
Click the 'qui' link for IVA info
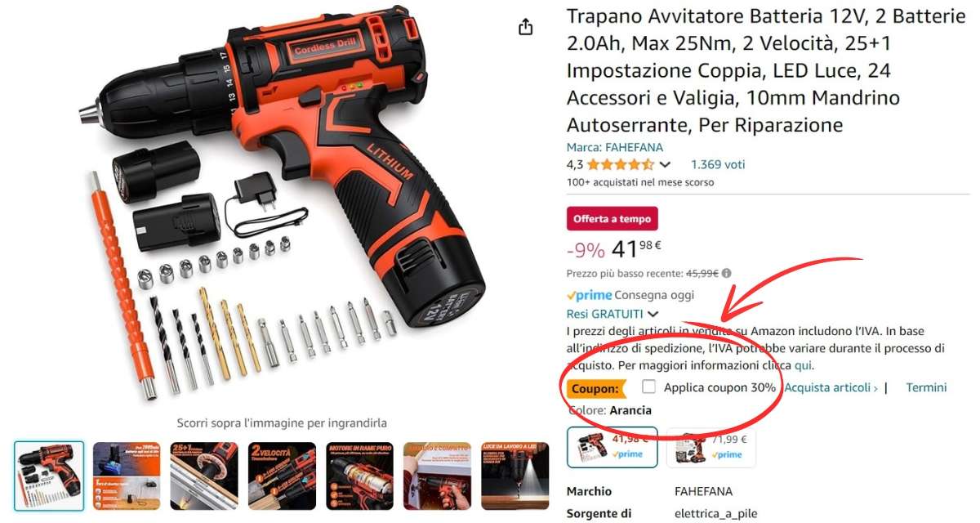tap(803, 365)
